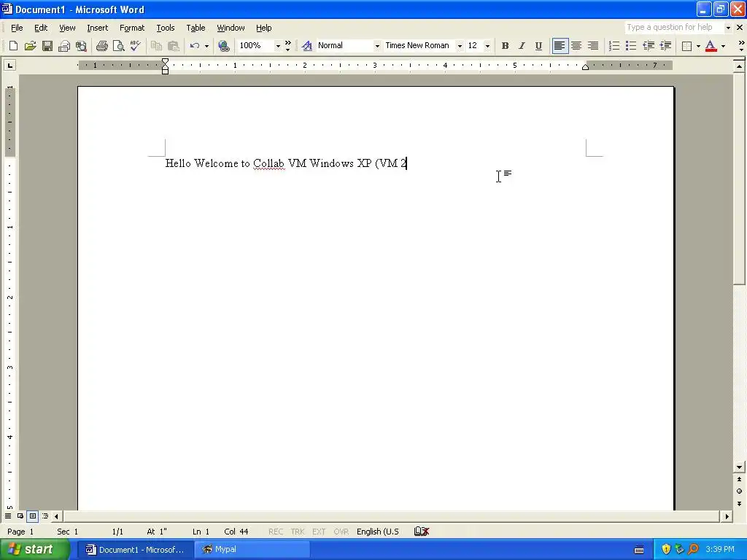The height and width of the screenshot is (560, 747).
Task: Toggle TRK track changes in status bar
Action: 298,532
